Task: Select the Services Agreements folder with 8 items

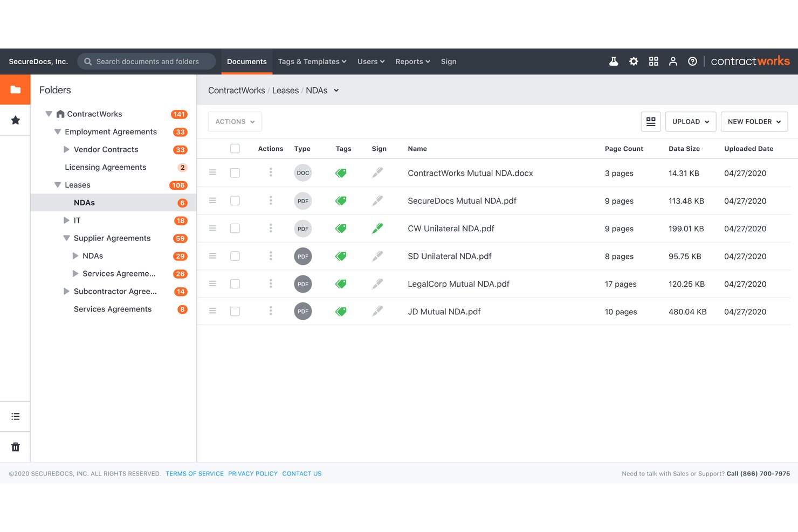Action: (113, 309)
